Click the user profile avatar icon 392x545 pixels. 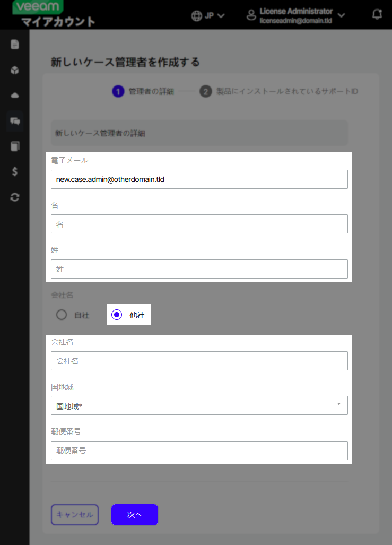point(251,15)
